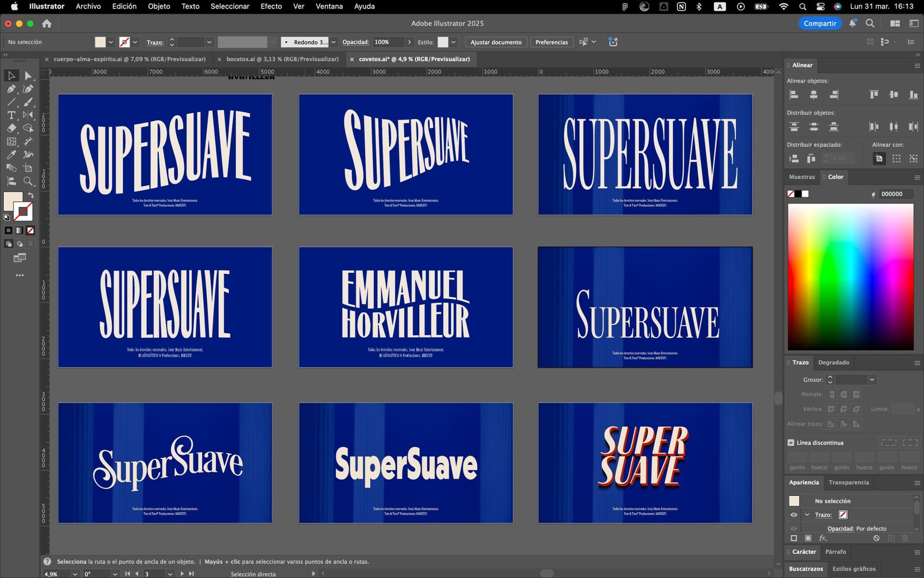Select the Line Segment tool
The width and height of the screenshot is (924, 578).
click(x=11, y=102)
